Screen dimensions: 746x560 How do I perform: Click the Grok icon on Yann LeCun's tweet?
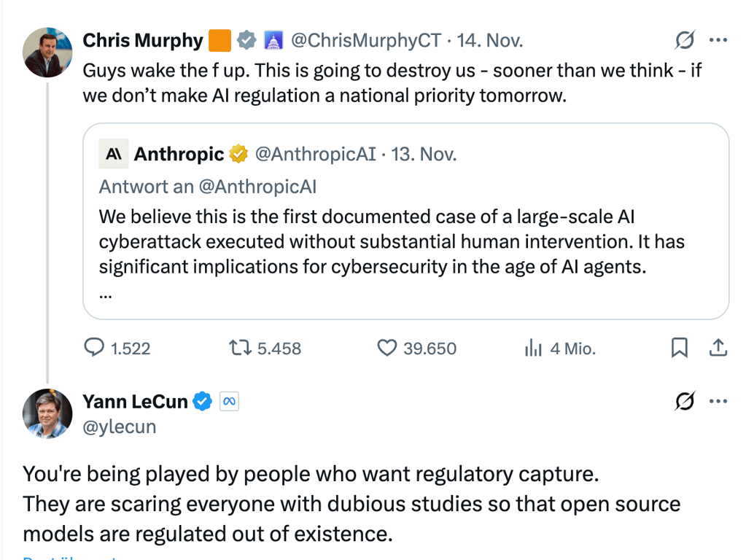click(x=684, y=401)
